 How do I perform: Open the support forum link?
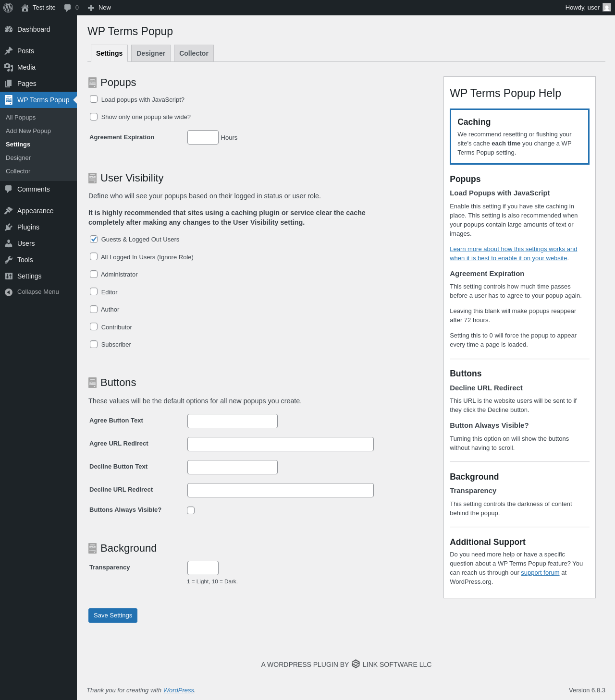(540, 573)
